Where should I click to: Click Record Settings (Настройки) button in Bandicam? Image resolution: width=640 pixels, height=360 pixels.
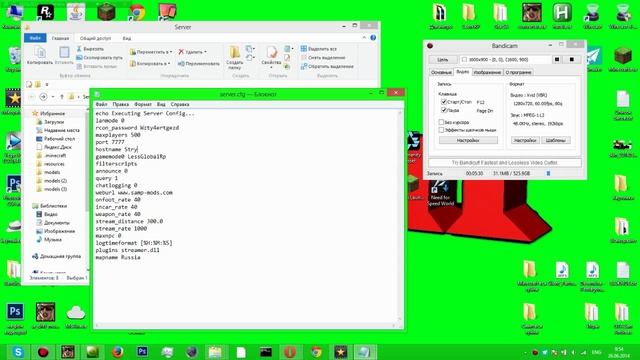468,140
